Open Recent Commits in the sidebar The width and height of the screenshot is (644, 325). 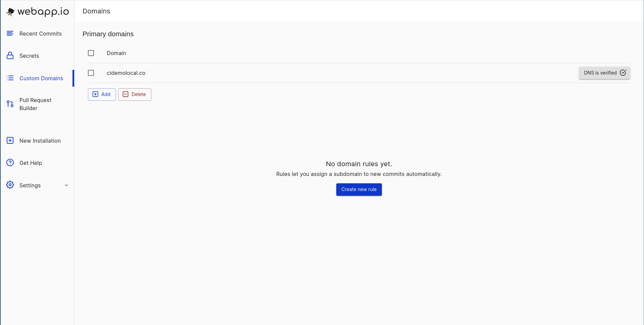point(40,34)
